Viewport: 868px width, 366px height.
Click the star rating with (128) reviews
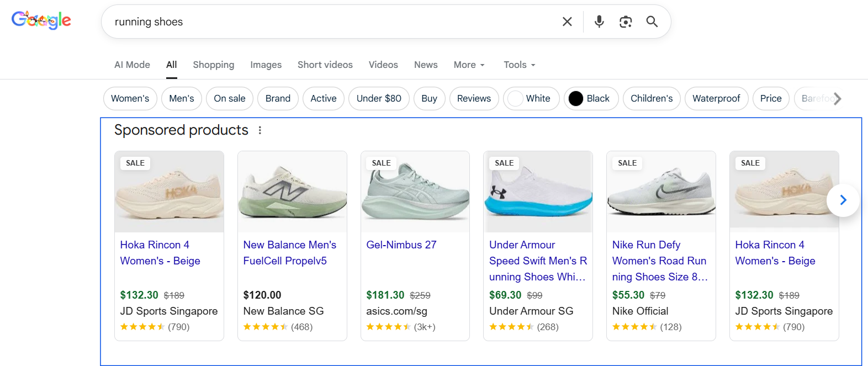click(x=647, y=327)
